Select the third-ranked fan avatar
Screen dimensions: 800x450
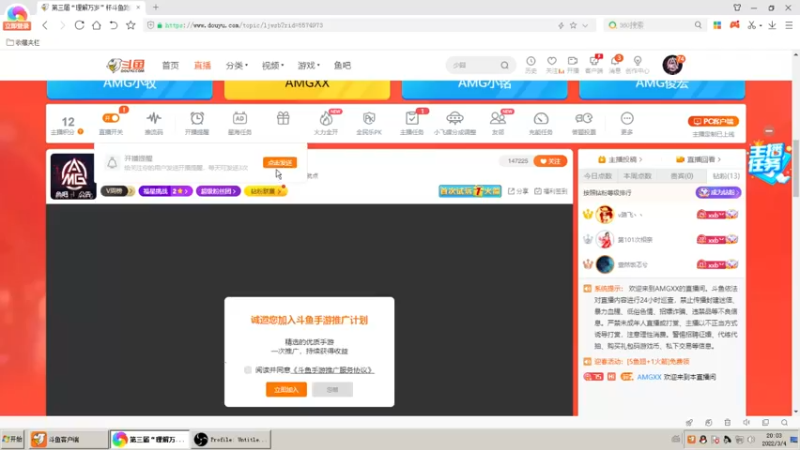[605, 264]
